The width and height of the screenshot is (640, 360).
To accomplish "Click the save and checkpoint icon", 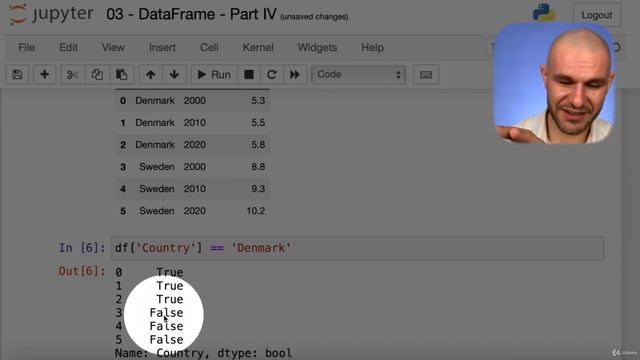I will pos(17,74).
